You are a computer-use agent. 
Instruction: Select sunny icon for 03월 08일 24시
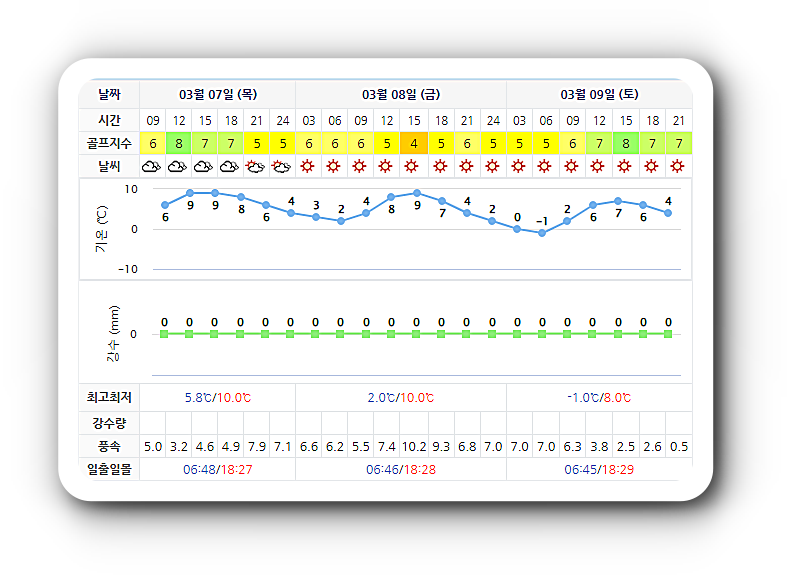click(x=493, y=166)
